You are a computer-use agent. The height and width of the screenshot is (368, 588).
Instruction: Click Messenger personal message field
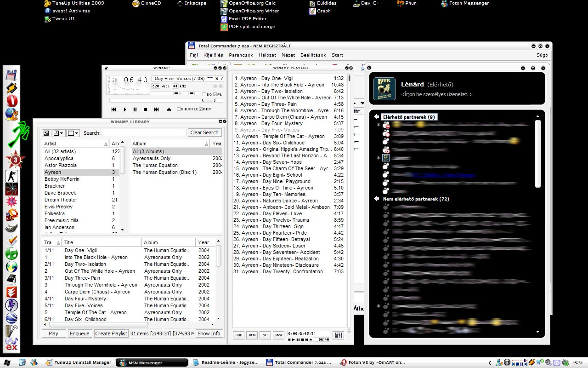pos(436,94)
